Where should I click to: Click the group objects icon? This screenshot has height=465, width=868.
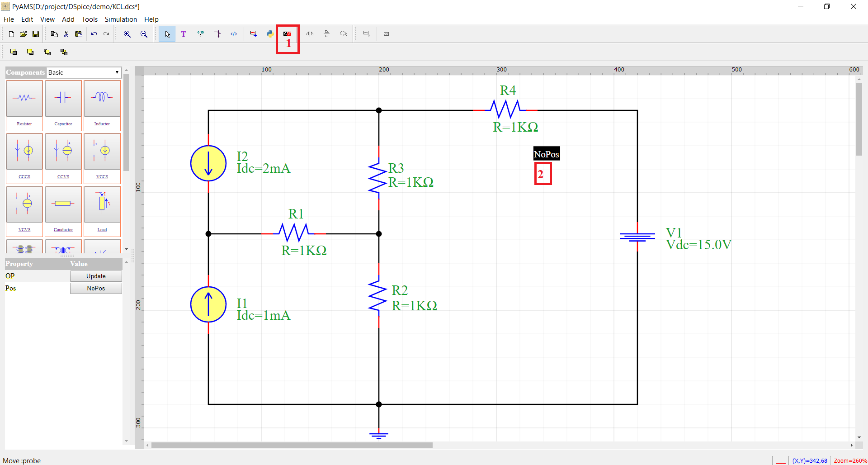[x=47, y=52]
